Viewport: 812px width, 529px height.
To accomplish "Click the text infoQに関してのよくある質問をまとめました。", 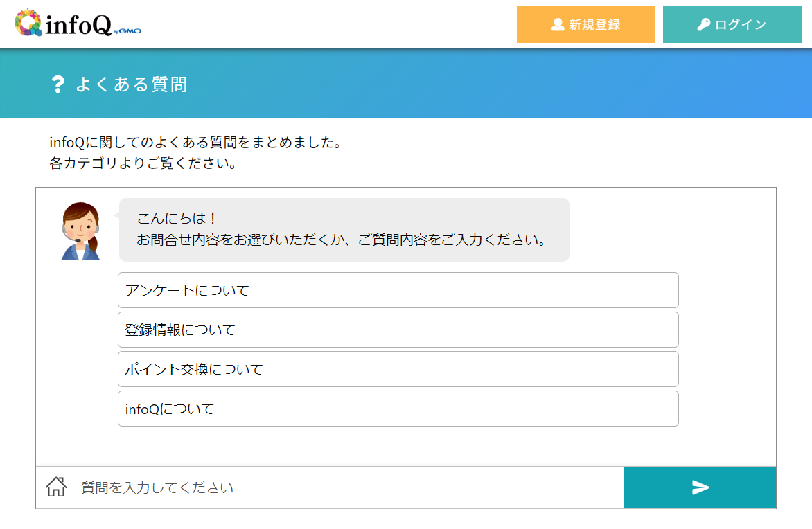I will (196, 143).
